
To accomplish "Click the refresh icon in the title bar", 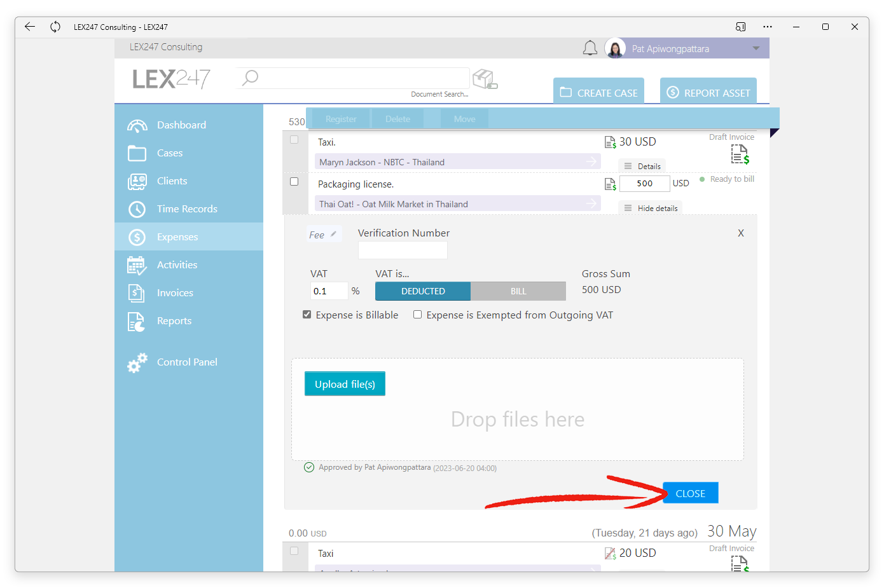I will (x=55, y=27).
